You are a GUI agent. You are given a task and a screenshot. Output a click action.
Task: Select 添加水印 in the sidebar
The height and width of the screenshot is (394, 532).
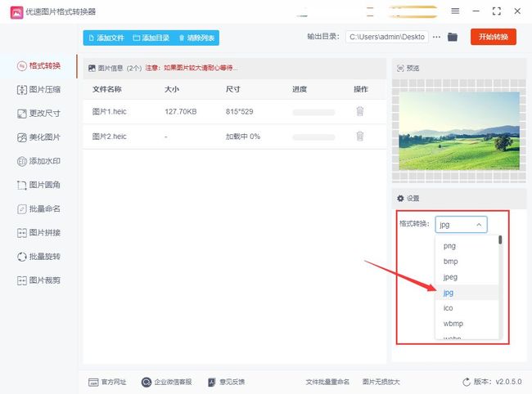pos(38,161)
